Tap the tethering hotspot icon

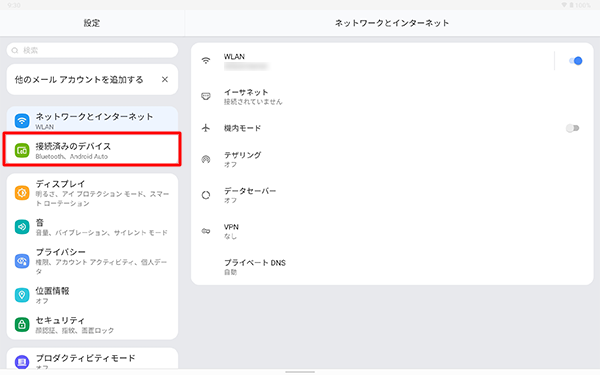[206, 159]
